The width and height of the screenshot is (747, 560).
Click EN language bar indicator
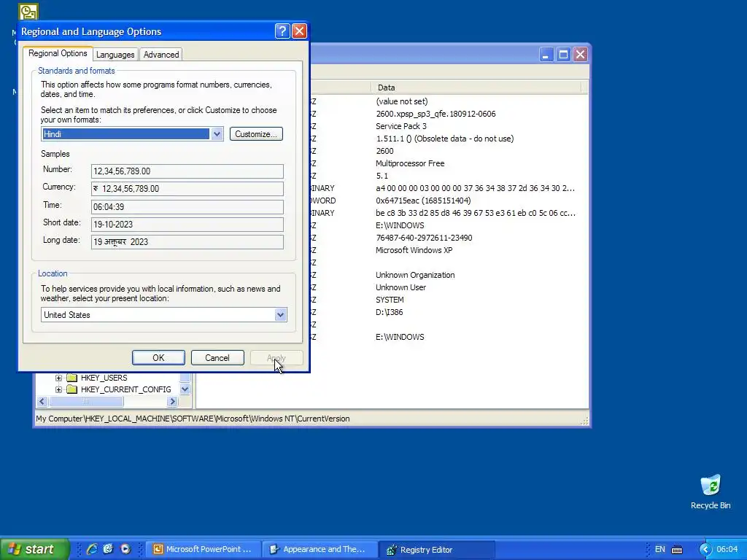(659, 550)
